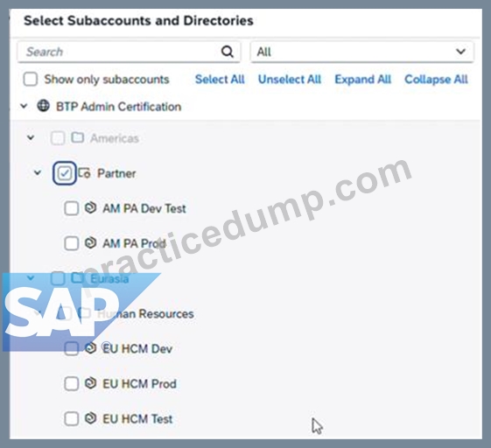
Task: Click the globe icon beside BTP Admin Certification
Action: [x=43, y=106]
